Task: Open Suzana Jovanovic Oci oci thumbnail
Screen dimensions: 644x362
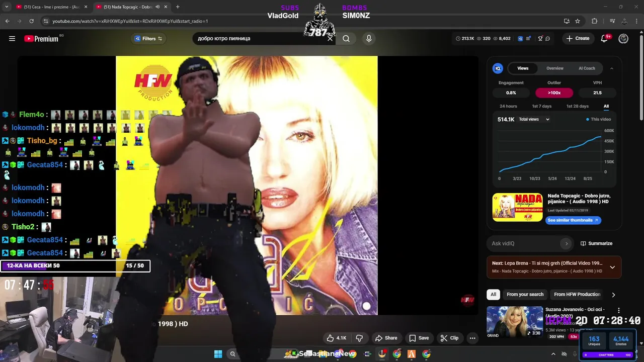Action: [515, 322]
